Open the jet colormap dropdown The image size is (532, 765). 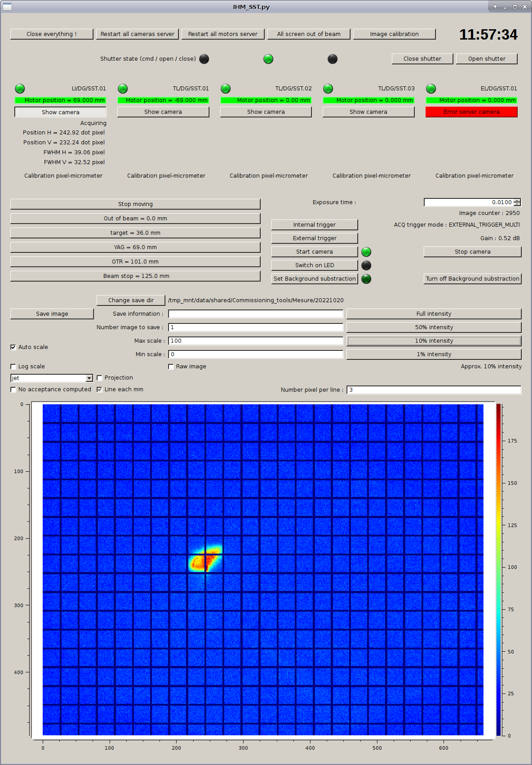click(89, 378)
